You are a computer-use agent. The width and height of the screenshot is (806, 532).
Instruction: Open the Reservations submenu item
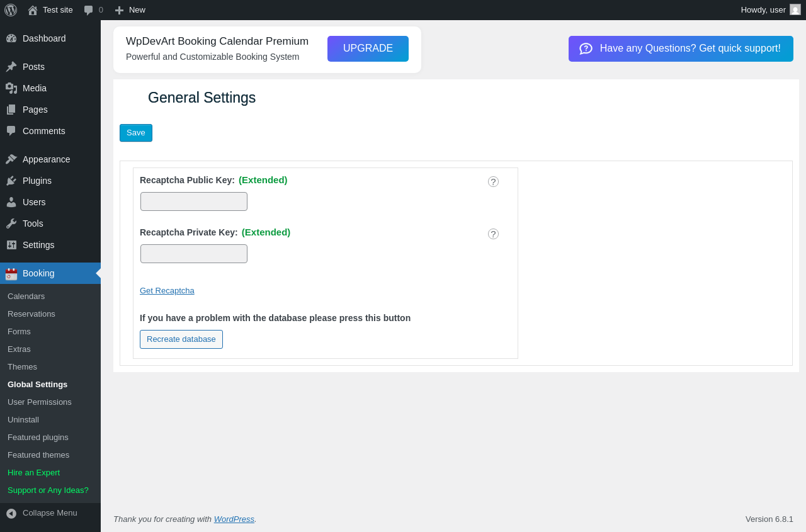31,314
